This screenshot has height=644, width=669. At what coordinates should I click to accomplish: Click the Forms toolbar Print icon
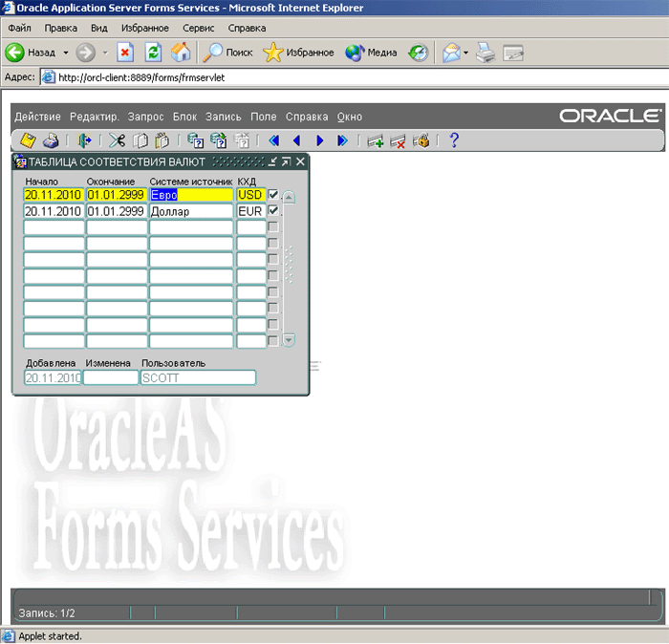pyautogui.click(x=51, y=140)
